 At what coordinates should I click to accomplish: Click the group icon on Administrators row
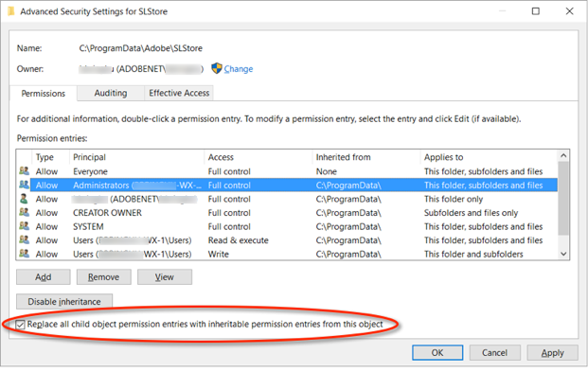(x=24, y=185)
